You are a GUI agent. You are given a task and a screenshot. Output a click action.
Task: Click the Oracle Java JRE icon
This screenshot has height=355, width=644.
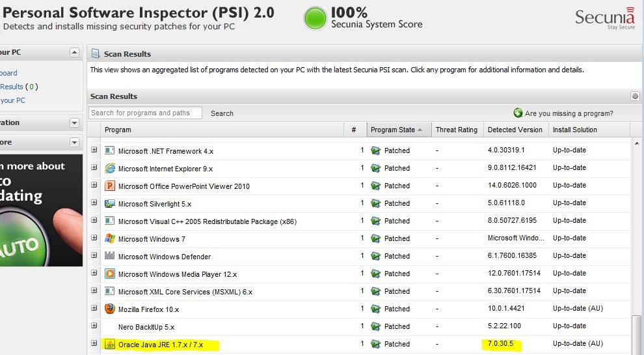[110, 344]
